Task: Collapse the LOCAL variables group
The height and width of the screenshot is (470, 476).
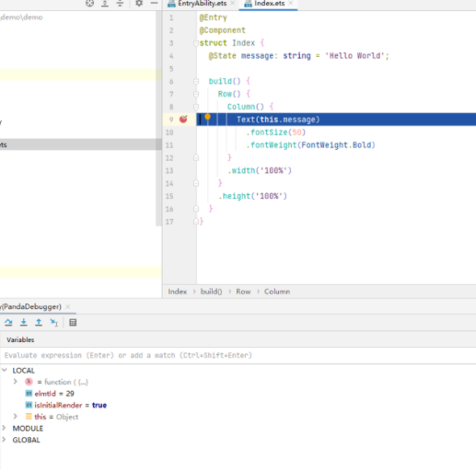Action: 5,371
